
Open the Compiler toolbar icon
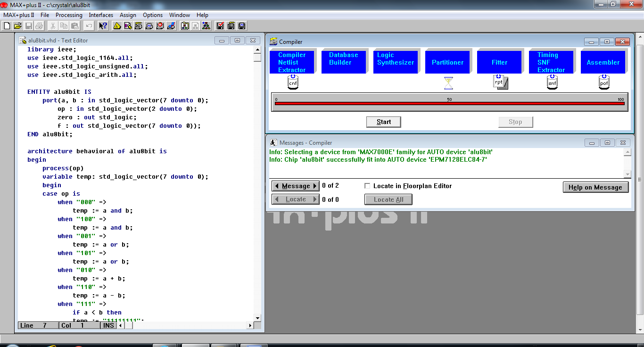pyautogui.click(x=138, y=25)
